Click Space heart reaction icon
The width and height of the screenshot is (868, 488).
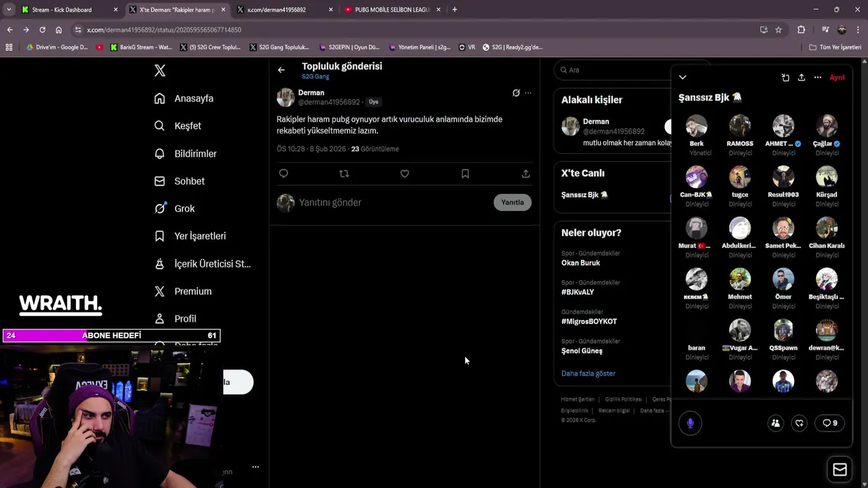click(x=800, y=423)
